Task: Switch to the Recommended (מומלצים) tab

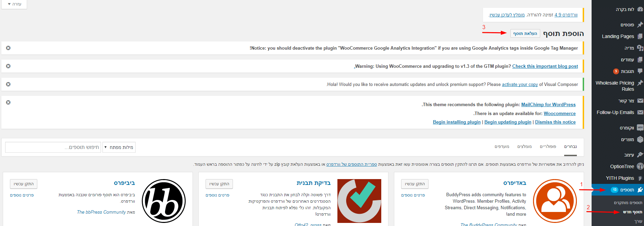Action: (524, 147)
